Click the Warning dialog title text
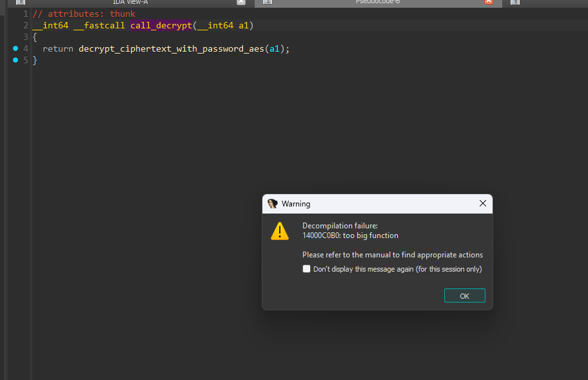Image resolution: width=588 pixels, height=380 pixels. point(296,204)
